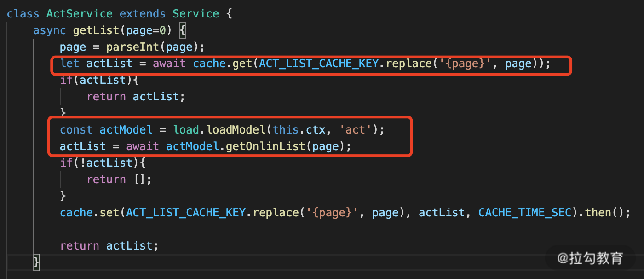644x279 pixels.
Task: Click the CACHE_TIME_SEC constant
Action: click(x=525, y=213)
